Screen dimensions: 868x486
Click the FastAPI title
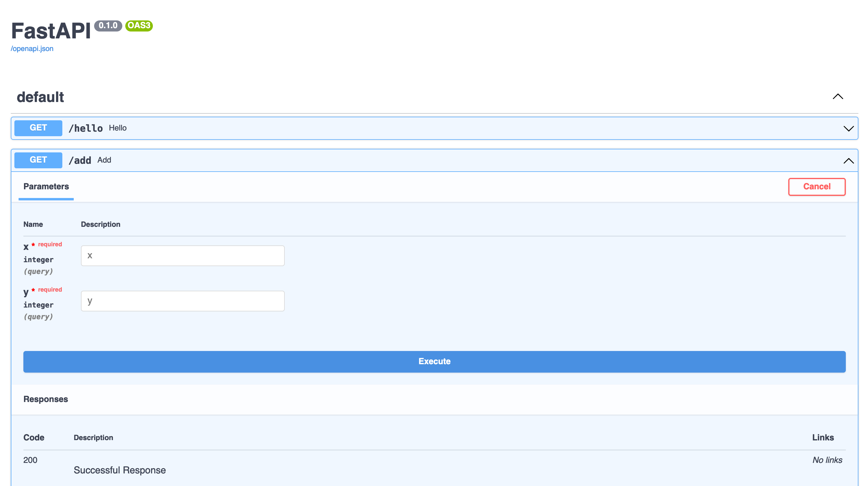coord(51,31)
